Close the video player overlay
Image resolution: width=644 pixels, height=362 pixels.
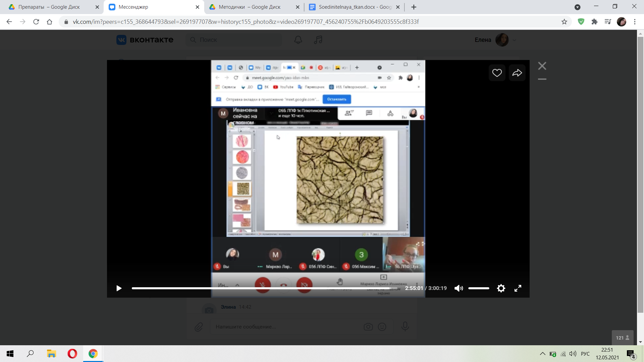(x=542, y=66)
